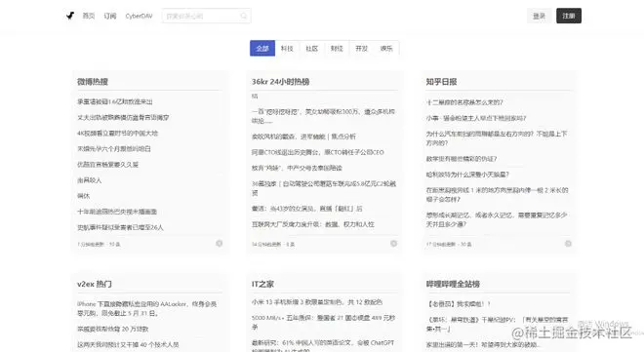Switch to the 娱乐 category tab
Viewport: 644px width, 352px height.
tap(386, 49)
